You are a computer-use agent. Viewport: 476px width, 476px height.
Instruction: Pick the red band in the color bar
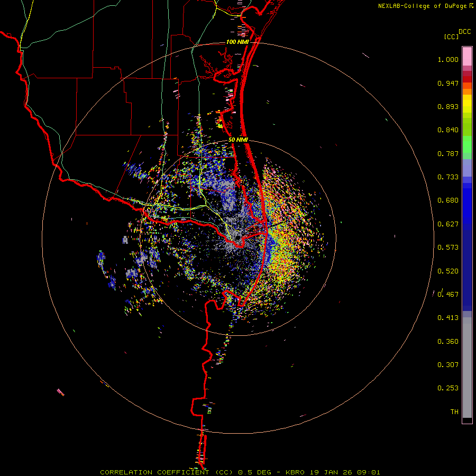[x=467, y=79]
